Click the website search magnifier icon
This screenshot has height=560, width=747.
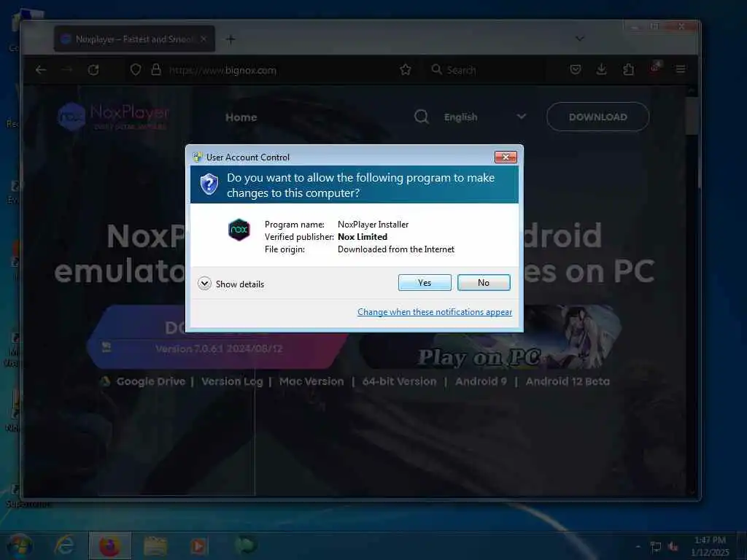tap(421, 117)
